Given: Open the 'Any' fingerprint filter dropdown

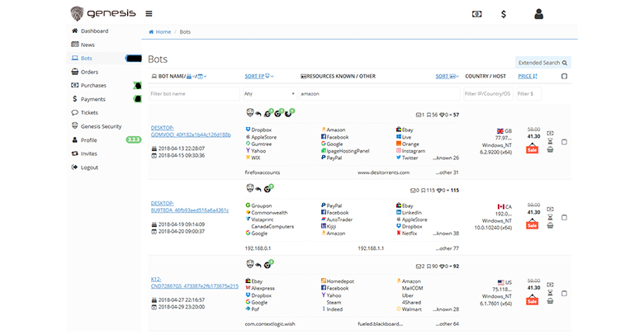Looking at the screenshot, I should [x=269, y=93].
